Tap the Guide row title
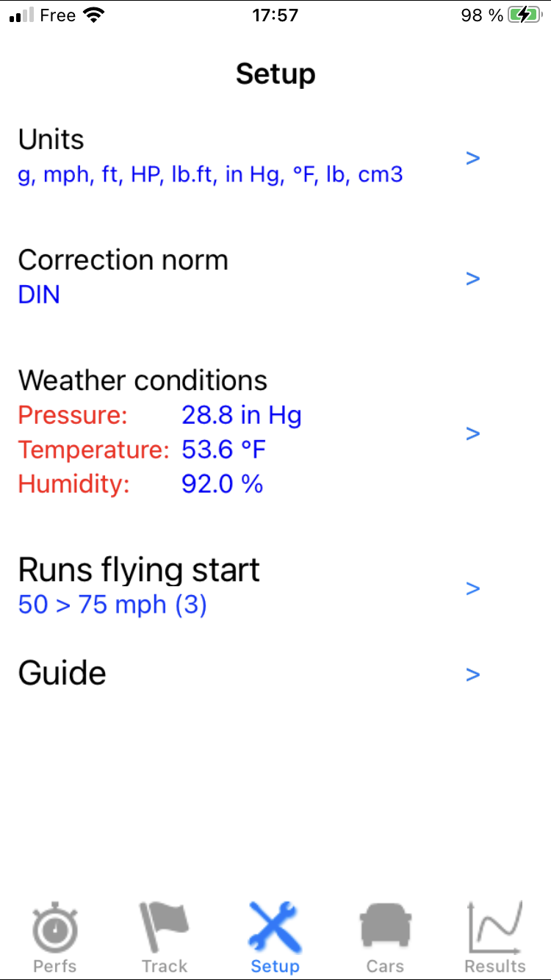551x980 pixels. tap(62, 673)
